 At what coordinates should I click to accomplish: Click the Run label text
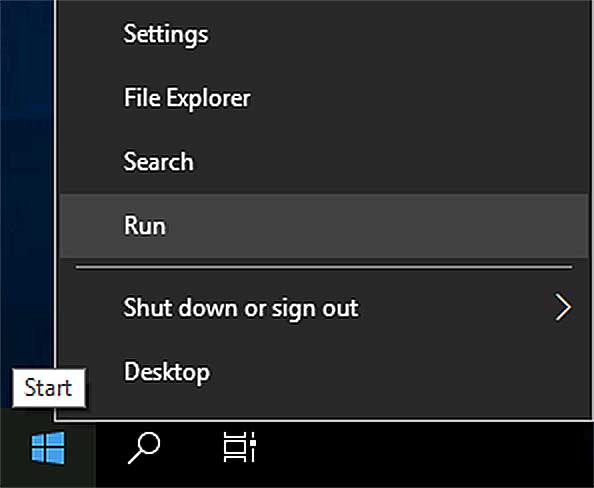[145, 226]
